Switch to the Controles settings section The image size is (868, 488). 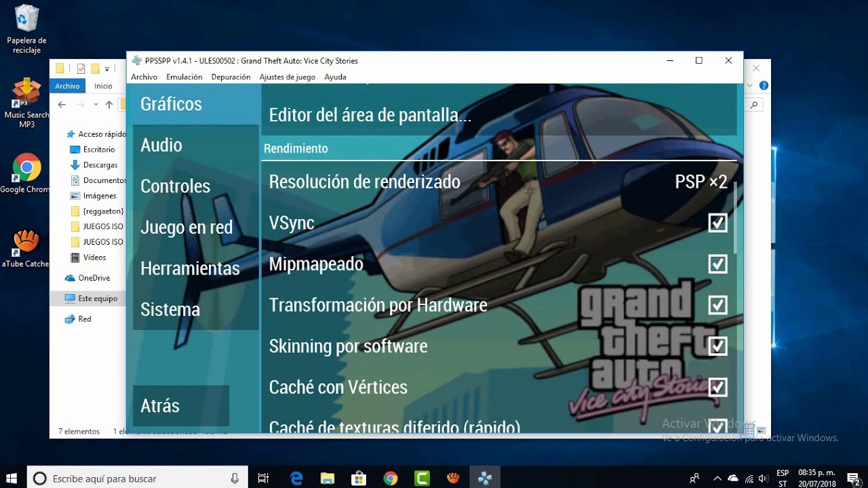coord(195,186)
